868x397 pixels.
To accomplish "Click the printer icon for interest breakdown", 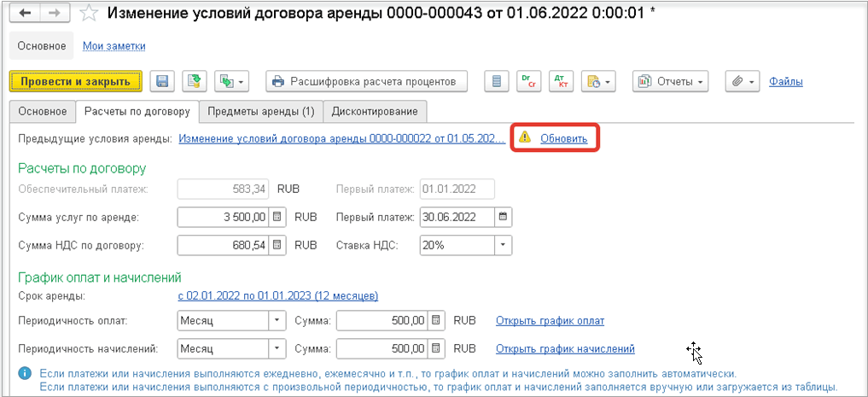I will (x=278, y=82).
